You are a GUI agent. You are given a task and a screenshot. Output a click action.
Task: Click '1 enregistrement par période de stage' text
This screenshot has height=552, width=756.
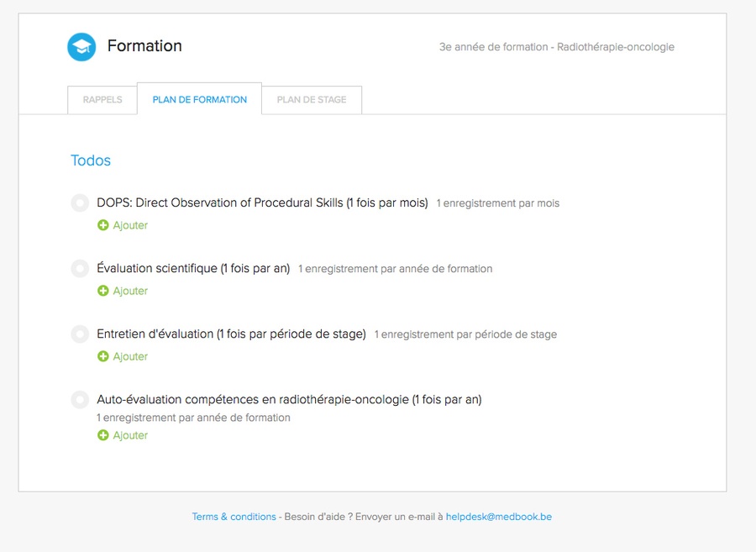pyautogui.click(x=465, y=334)
